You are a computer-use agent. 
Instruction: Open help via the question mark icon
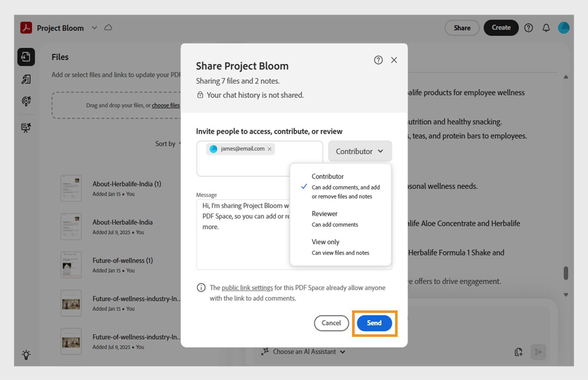(x=528, y=28)
